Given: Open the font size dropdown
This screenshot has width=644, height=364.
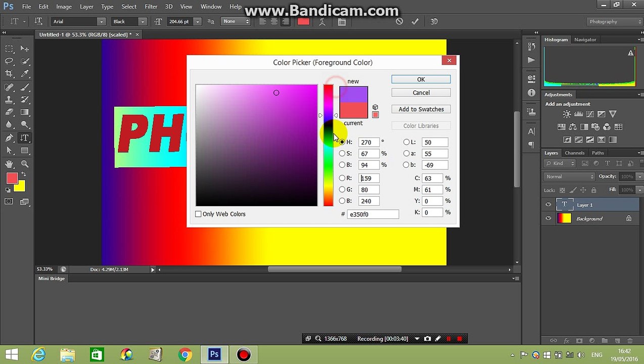Looking at the screenshot, I should (197, 22).
